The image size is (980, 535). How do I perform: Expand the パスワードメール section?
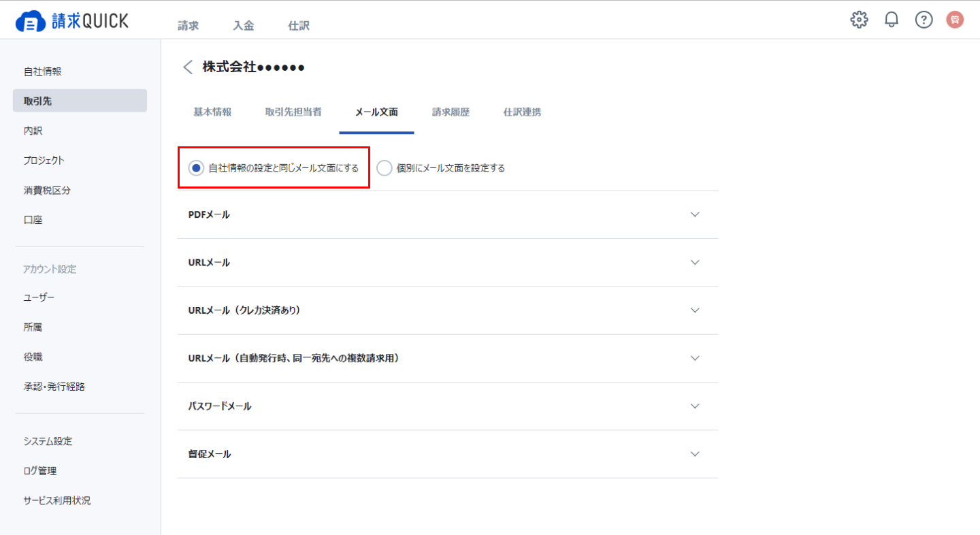tap(448, 406)
